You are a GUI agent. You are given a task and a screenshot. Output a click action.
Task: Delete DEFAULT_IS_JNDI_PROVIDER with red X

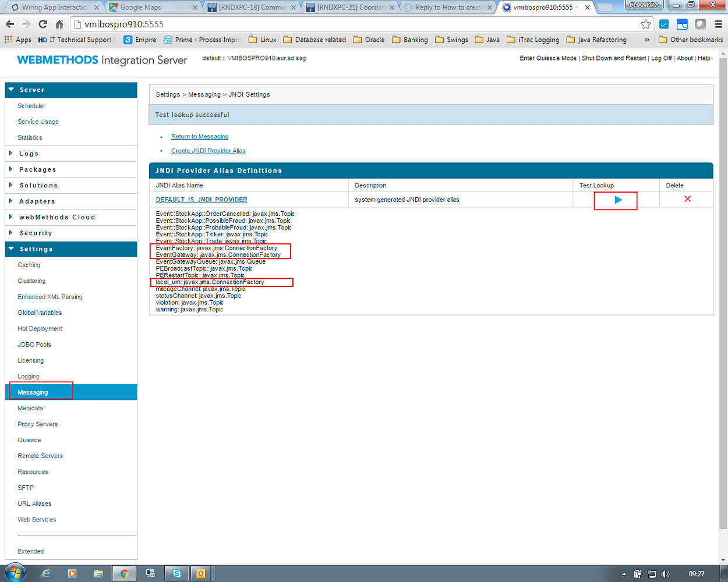point(687,199)
